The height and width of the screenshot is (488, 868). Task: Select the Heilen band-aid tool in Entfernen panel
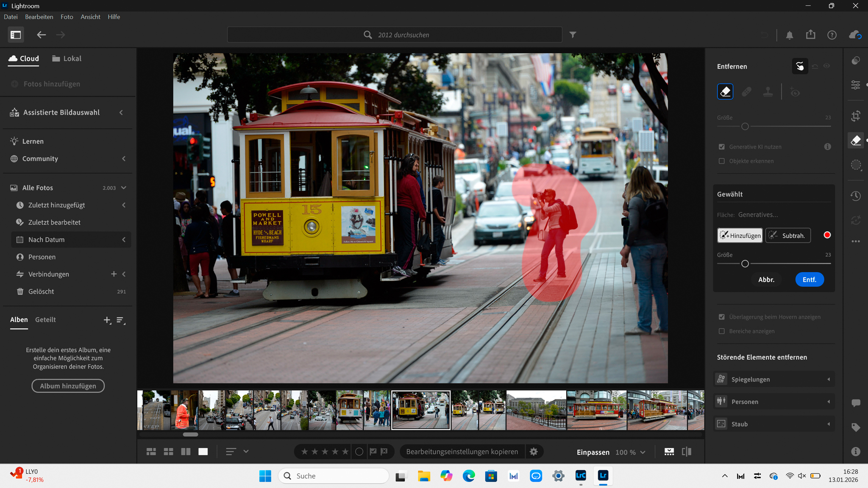click(746, 91)
